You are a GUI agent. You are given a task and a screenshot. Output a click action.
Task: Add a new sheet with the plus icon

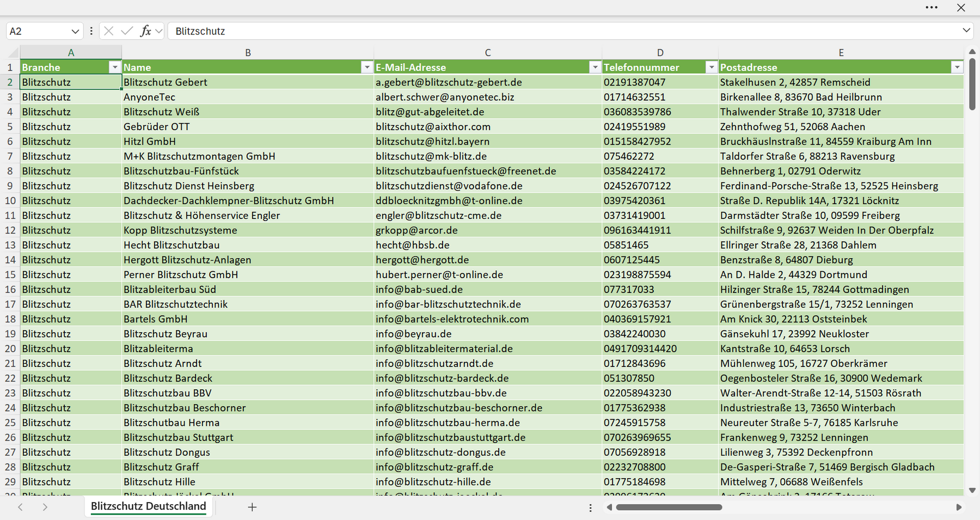(x=252, y=507)
